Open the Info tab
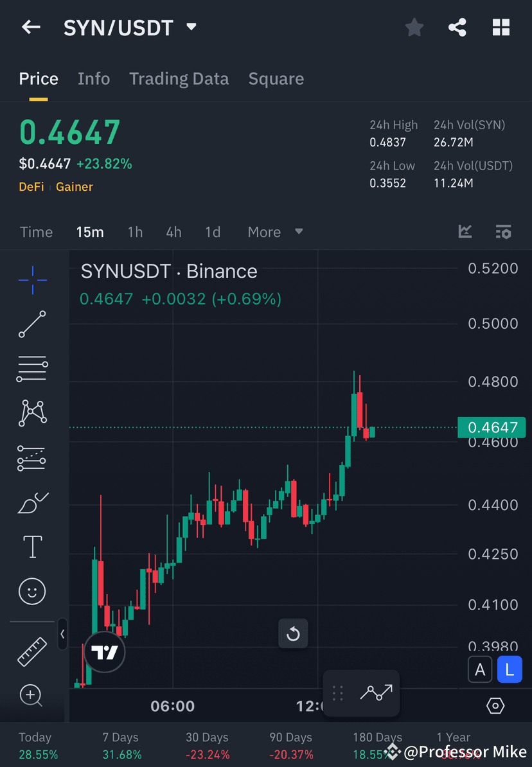532x767 pixels. (94, 78)
